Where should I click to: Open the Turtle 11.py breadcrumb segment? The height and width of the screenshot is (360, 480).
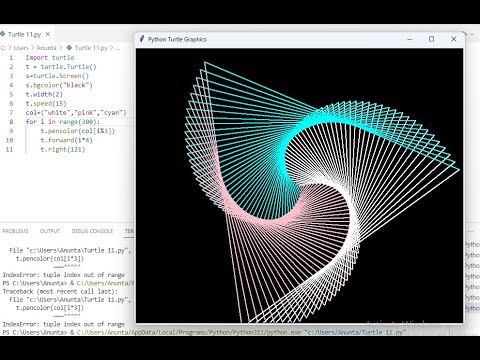pos(91,48)
